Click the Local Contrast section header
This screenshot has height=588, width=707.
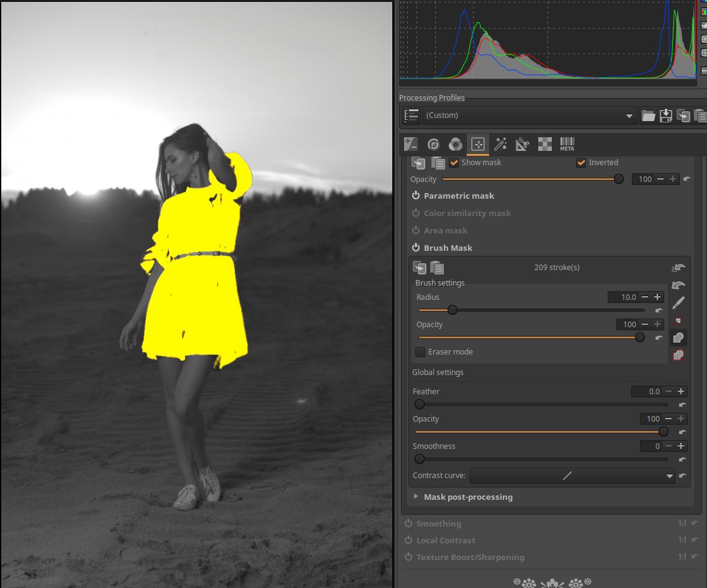coord(446,540)
